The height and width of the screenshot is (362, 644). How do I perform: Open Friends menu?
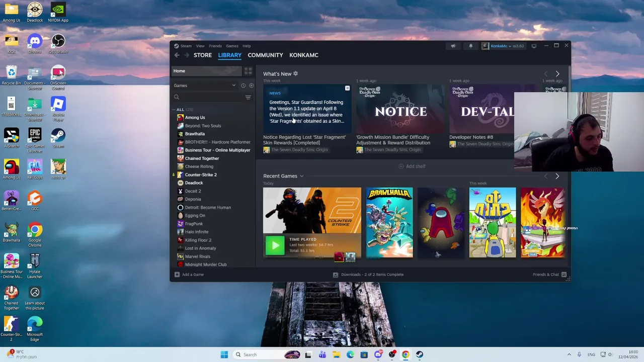215,46
